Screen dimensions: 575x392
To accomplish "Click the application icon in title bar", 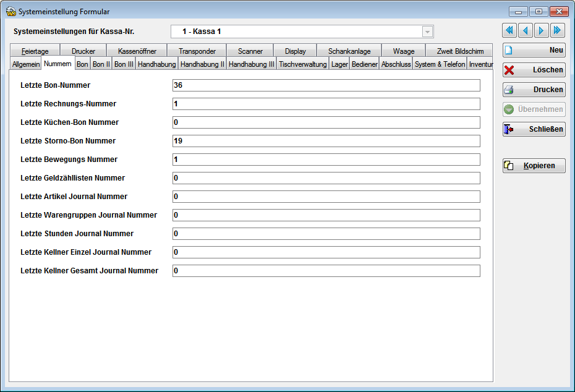I will click(x=11, y=11).
